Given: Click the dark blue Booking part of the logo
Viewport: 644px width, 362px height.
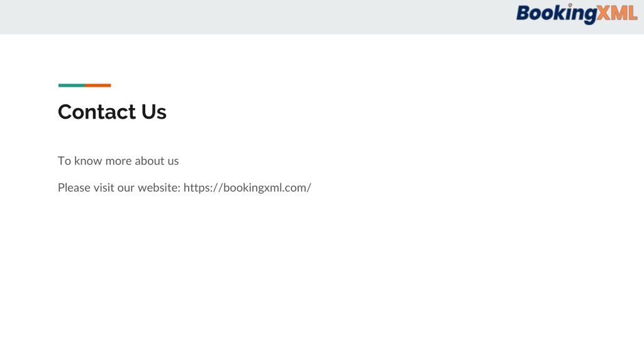Looking at the screenshot, I should (557, 14).
